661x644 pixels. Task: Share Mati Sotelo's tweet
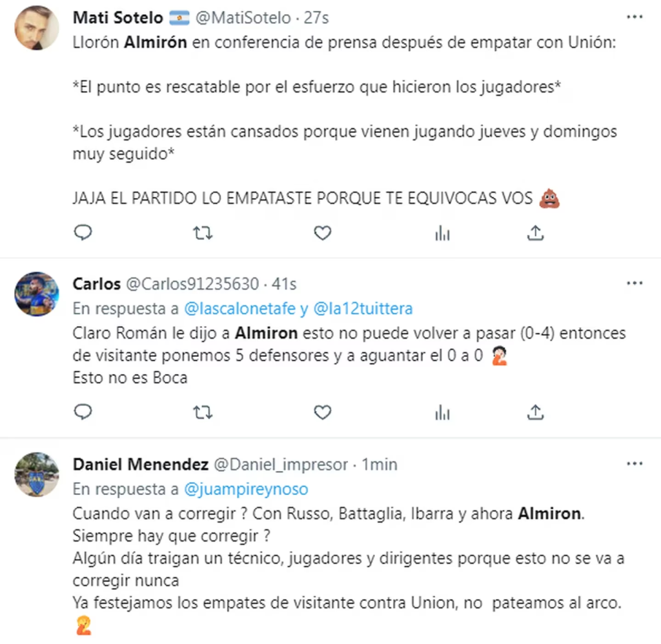tap(535, 233)
